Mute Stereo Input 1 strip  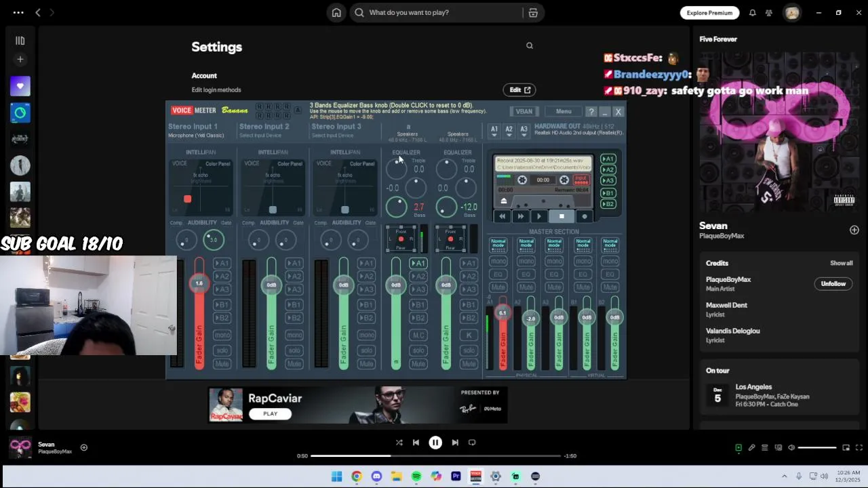tap(222, 364)
